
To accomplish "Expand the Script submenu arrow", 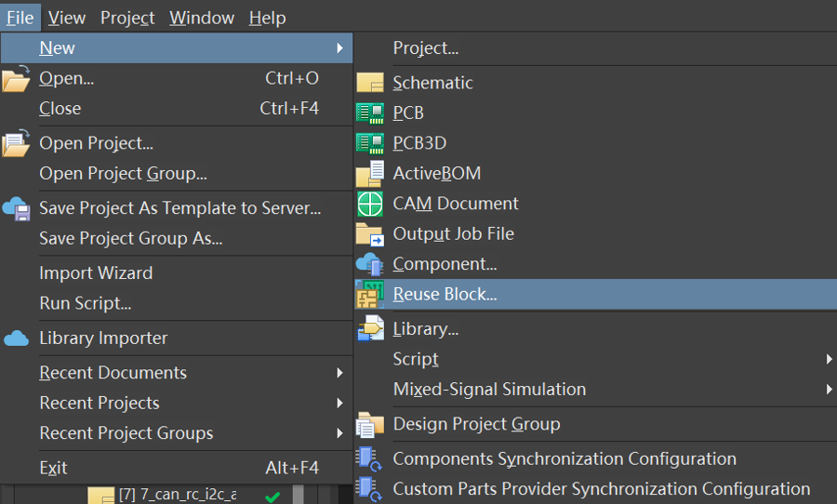I will pos(829,359).
